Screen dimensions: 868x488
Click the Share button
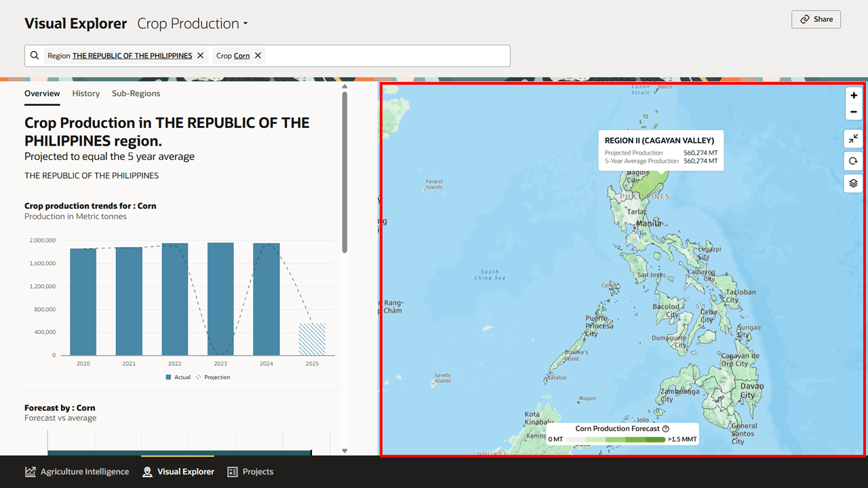click(x=816, y=19)
